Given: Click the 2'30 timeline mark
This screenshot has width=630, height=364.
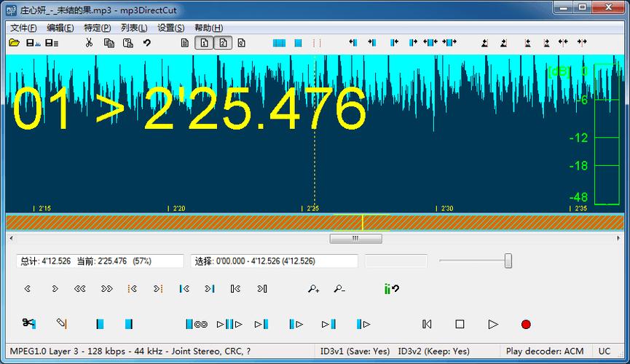Looking at the screenshot, I should pos(445,208).
